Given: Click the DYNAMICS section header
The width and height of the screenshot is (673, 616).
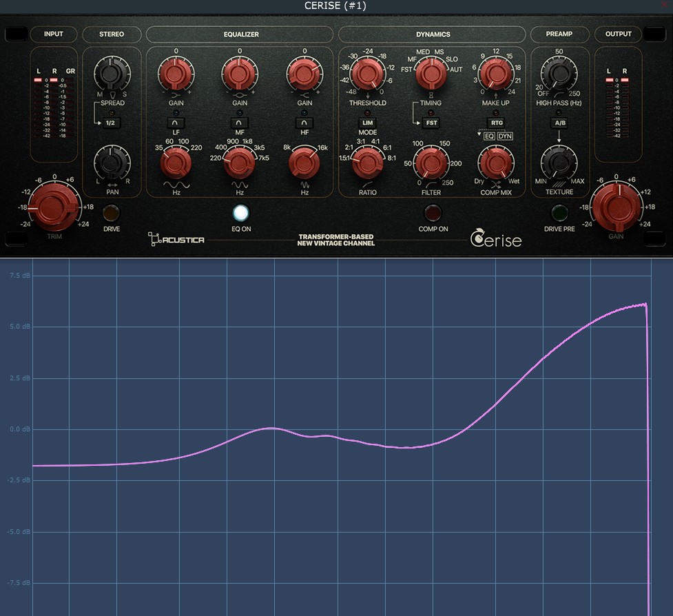Looking at the screenshot, I should click(432, 34).
